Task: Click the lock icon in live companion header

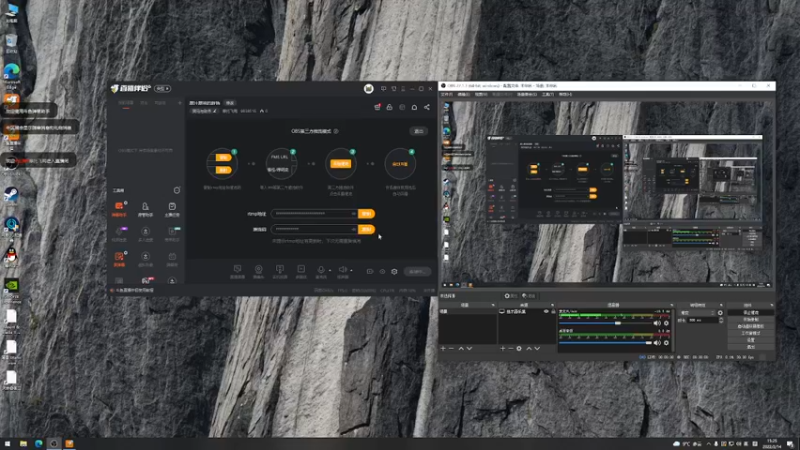Action: [x=389, y=107]
